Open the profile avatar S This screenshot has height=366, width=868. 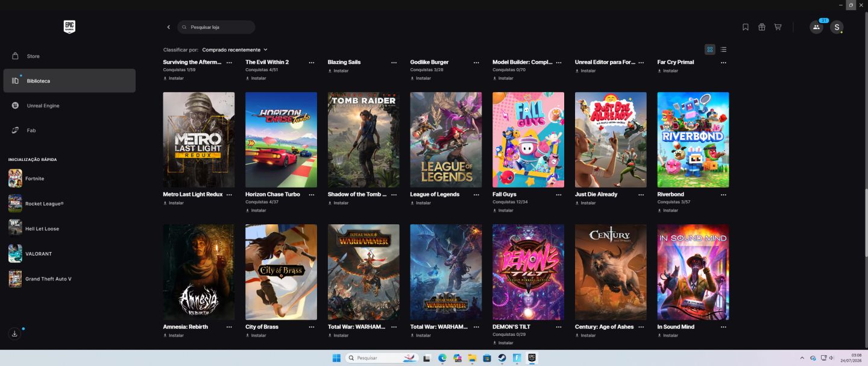tap(837, 27)
